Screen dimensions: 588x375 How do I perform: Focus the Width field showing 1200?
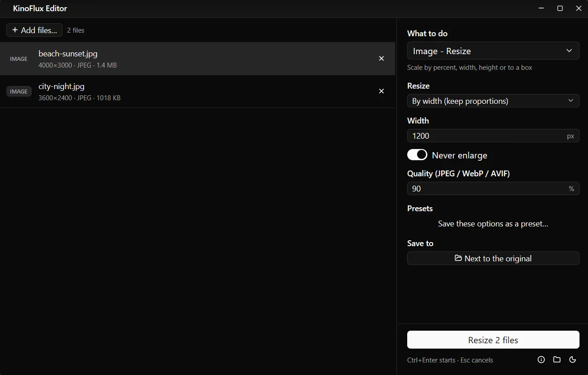point(493,136)
